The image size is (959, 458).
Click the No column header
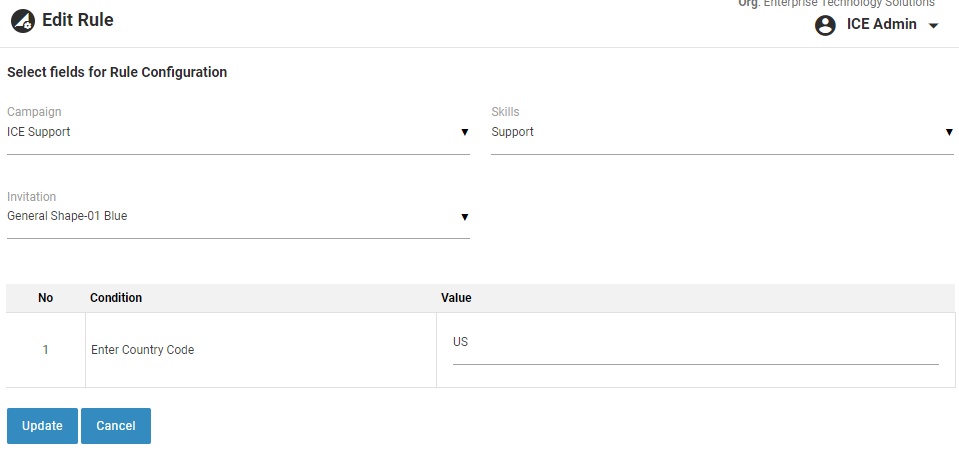pos(45,298)
